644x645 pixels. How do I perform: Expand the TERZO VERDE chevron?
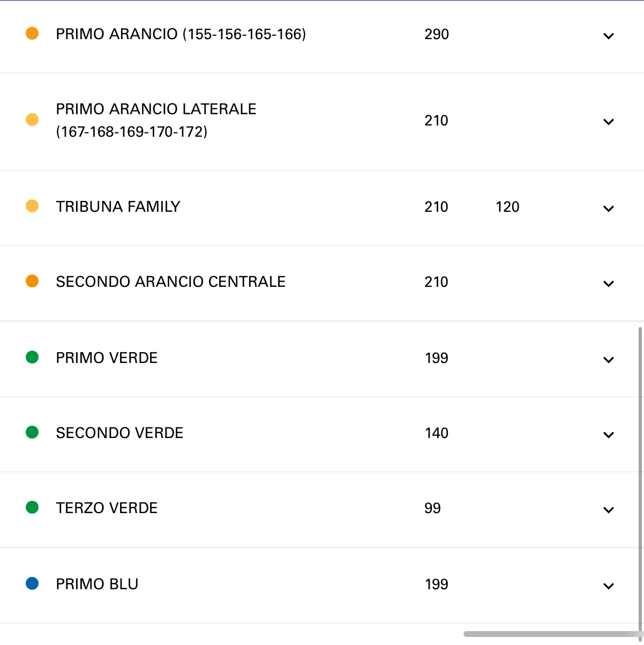pyautogui.click(x=608, y=510)
